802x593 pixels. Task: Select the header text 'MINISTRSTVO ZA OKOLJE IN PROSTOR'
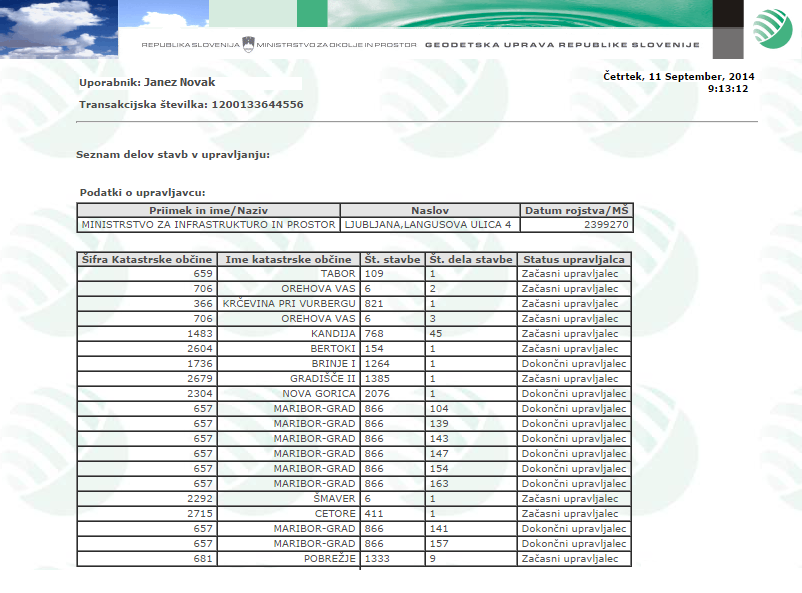(x=337, y=45)
